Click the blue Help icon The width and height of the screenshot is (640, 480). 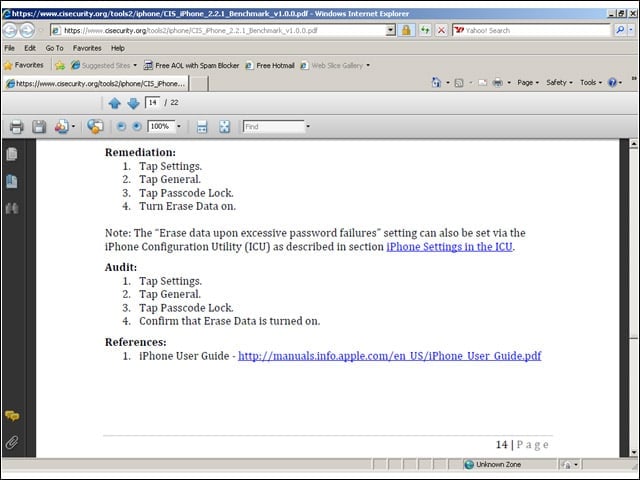[612, 83]
